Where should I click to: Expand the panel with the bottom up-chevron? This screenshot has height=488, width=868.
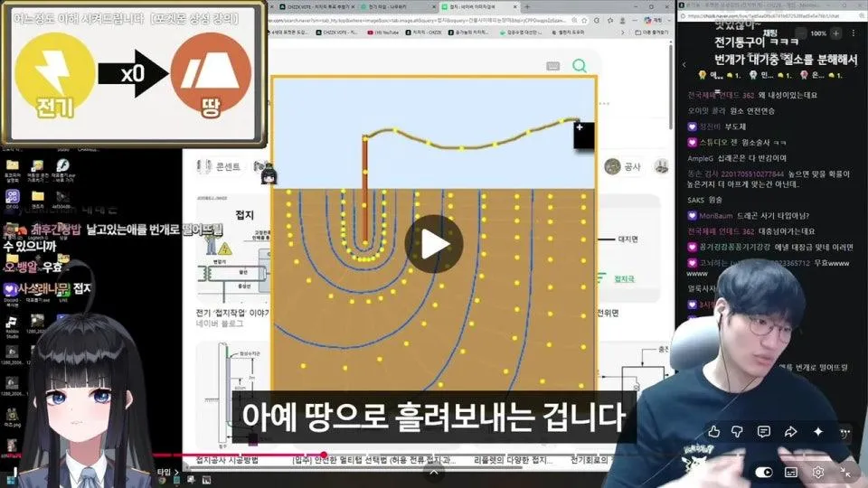[x=433, y=472]
